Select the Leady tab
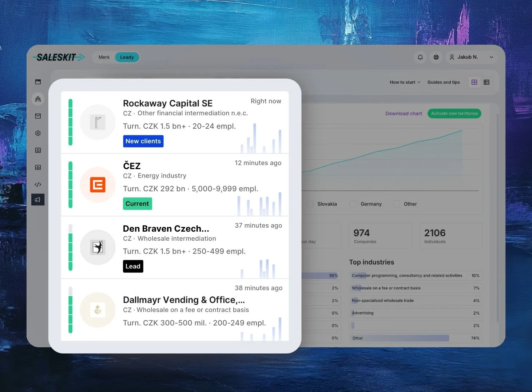Screen dimensions: 532x392 [127, 57]
